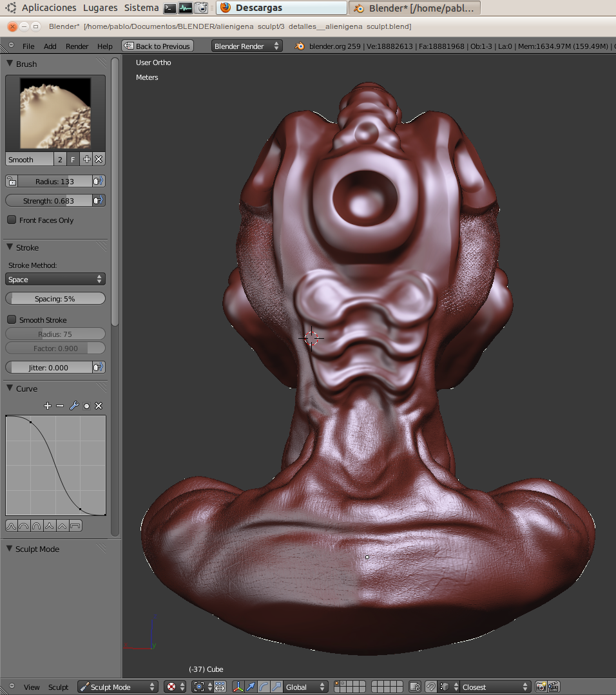
Task: Open the File menu
Action: pos(28,46)
